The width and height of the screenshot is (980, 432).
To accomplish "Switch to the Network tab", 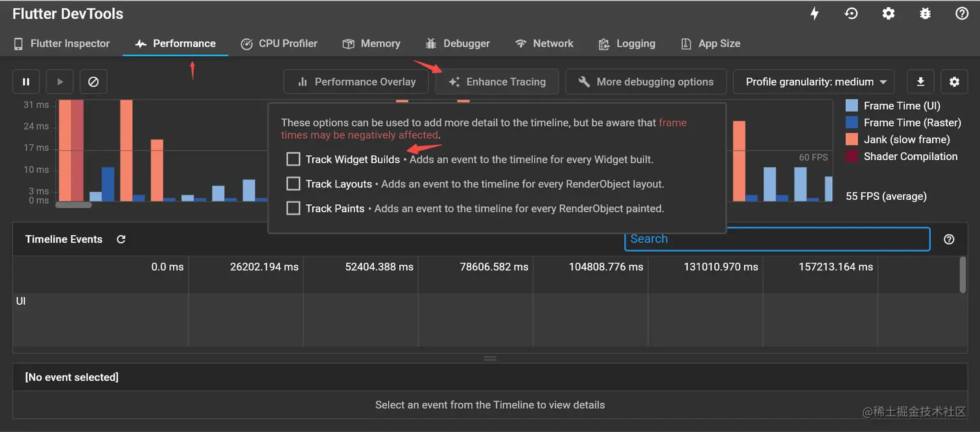I will coord(544,43).
